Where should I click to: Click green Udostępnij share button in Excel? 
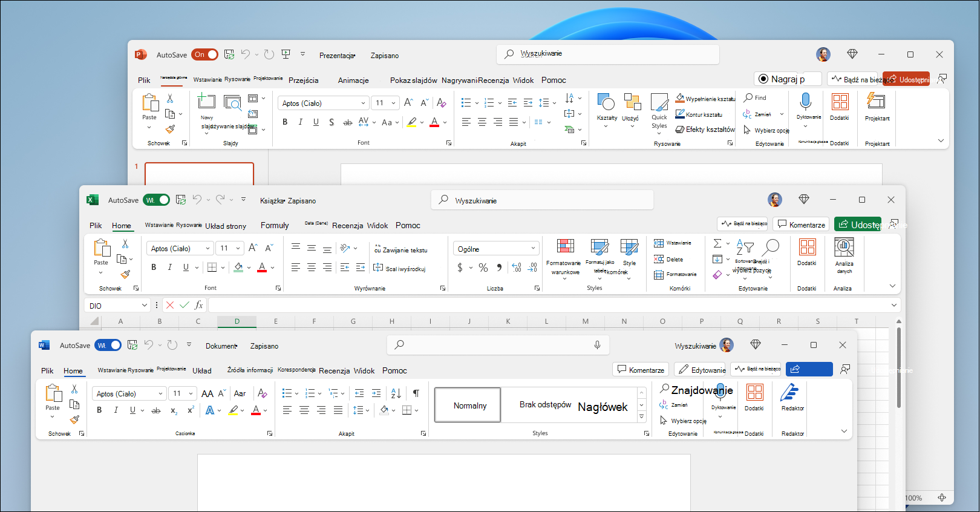point(858,224)
